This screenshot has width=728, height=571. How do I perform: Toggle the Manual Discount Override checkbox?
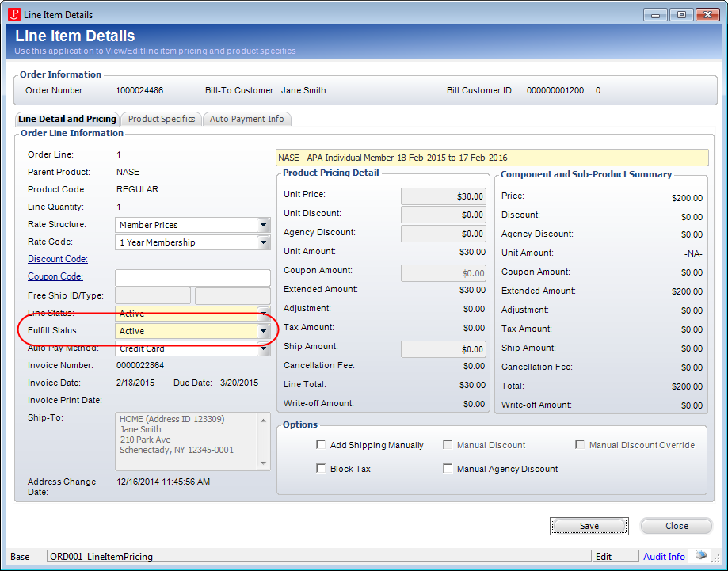click(580, 445)
